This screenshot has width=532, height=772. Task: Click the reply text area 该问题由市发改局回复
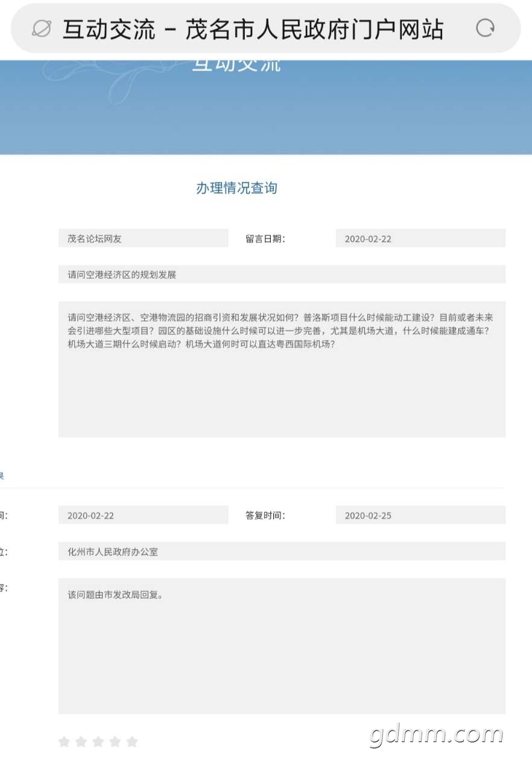282,646
